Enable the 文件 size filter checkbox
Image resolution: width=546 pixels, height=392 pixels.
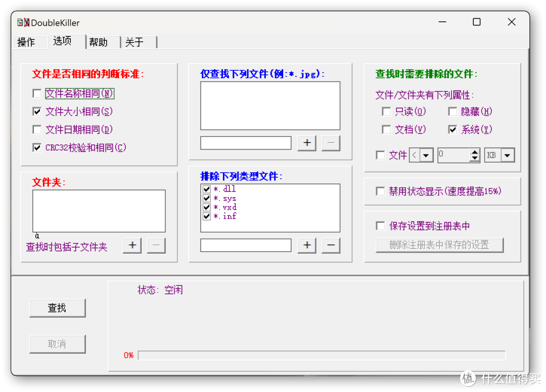380,155
